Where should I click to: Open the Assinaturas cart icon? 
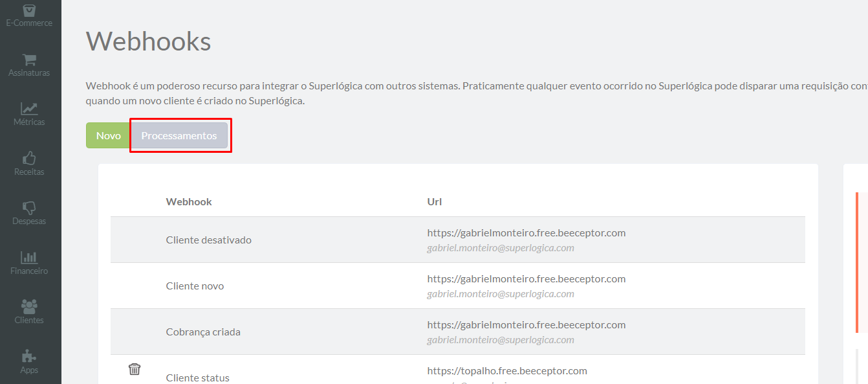29,60
